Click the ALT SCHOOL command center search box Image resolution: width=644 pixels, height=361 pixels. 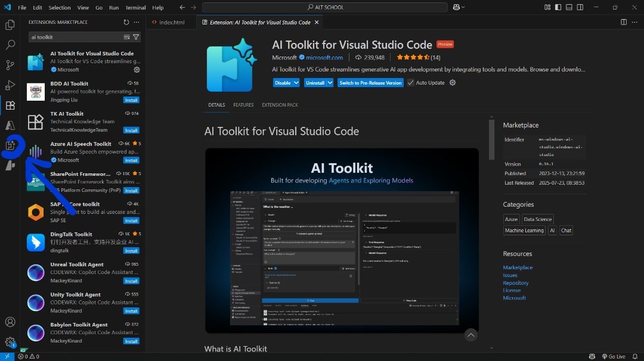click(325, 7)
